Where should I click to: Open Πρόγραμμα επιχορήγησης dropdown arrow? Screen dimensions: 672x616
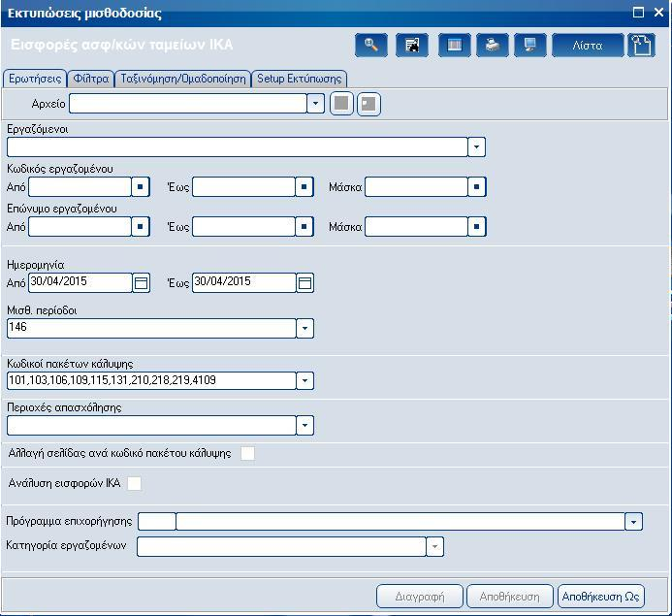634,522
